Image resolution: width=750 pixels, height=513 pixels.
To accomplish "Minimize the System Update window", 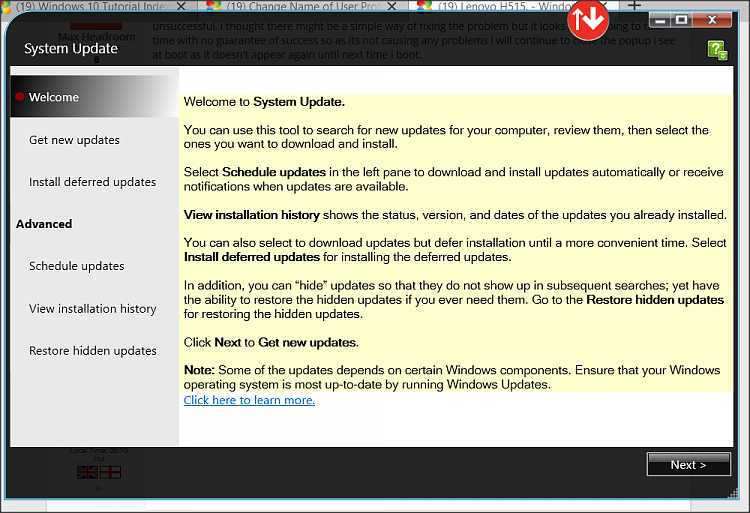I will point(660,20).
